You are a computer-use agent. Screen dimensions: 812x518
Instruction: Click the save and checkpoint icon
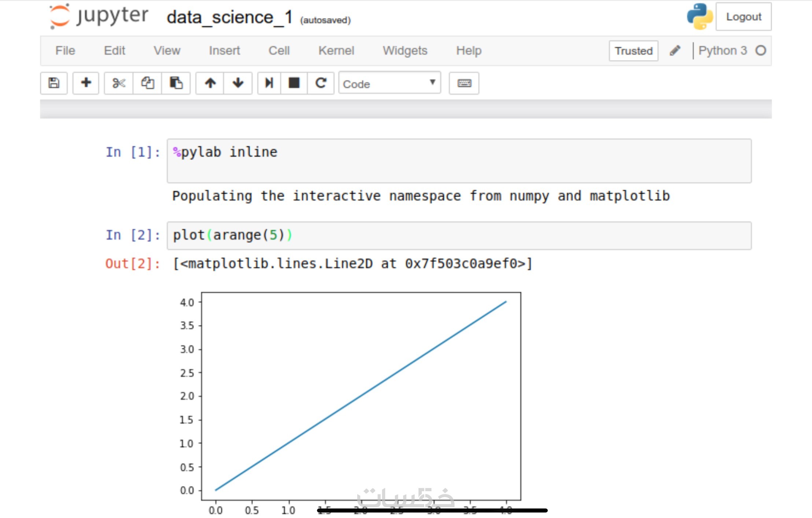pos(54,83)
